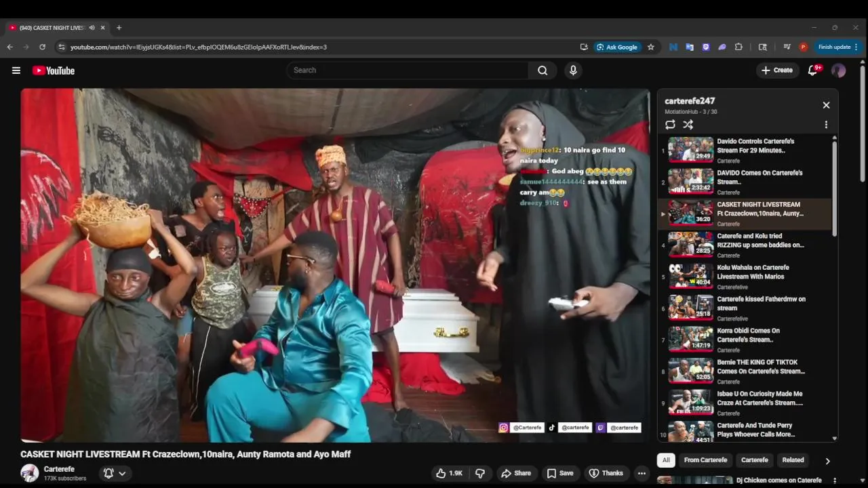This screenshot has height=488, width=868.
Task: Select the All filter chip
Action: pos(666,460)
